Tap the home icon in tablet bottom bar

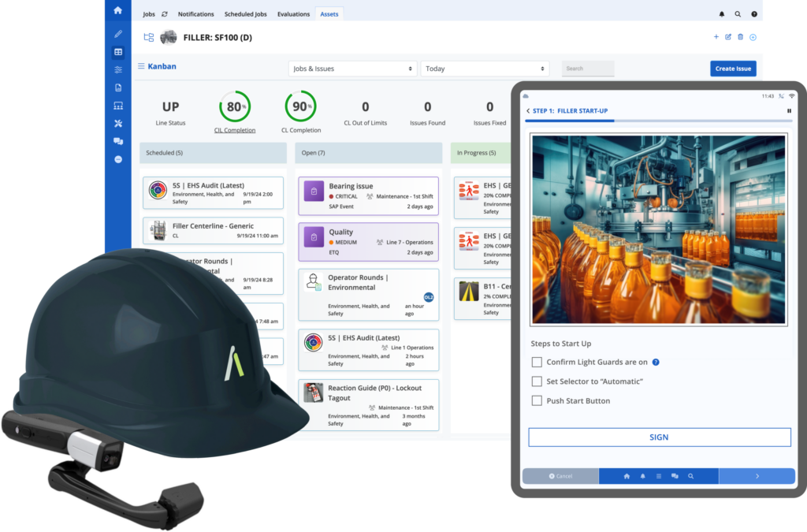(627, 476)
